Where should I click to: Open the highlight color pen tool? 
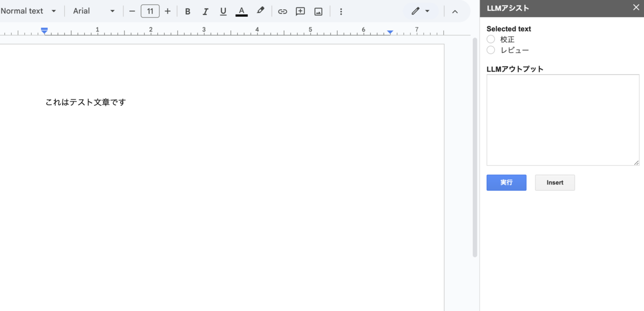260,11
